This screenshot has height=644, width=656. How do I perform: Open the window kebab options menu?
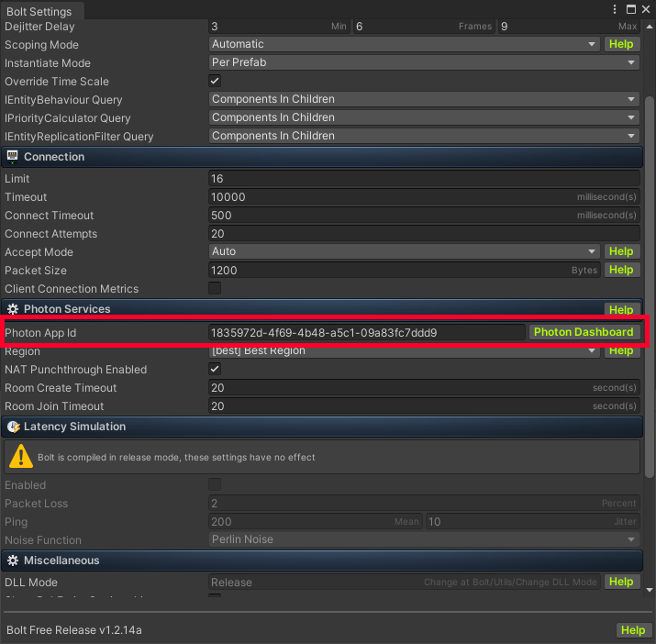pos(618,9)
